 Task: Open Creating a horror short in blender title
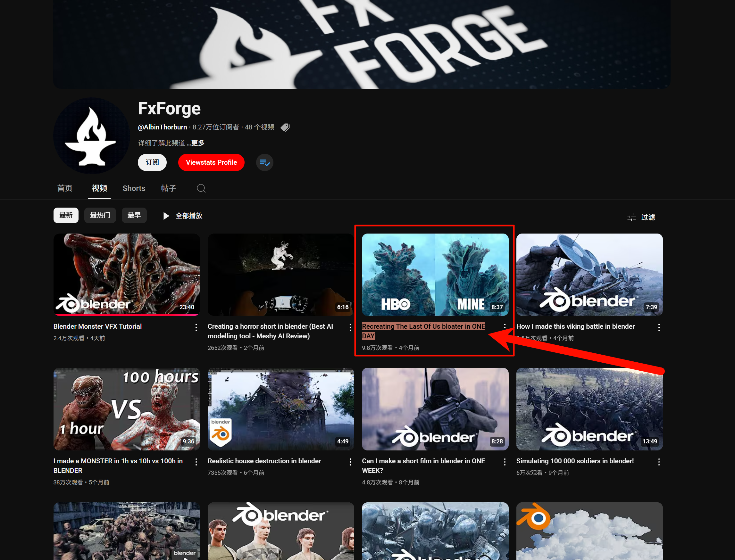[x=271, y=331]
